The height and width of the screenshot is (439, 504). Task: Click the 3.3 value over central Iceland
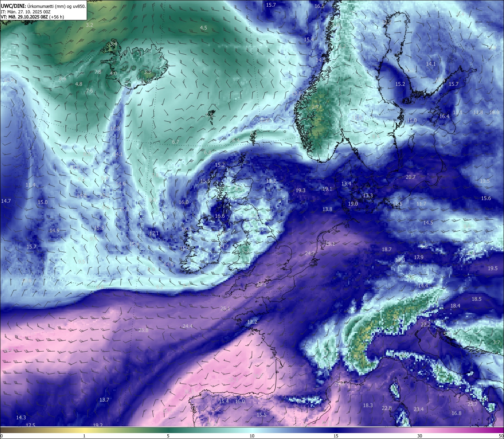click(x=147, y=72)
